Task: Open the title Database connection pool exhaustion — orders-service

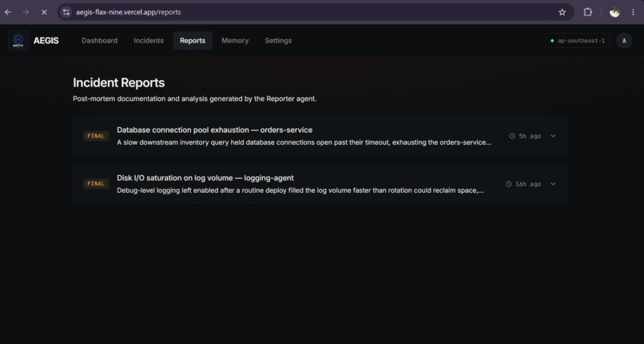Action: click(214, 130)
